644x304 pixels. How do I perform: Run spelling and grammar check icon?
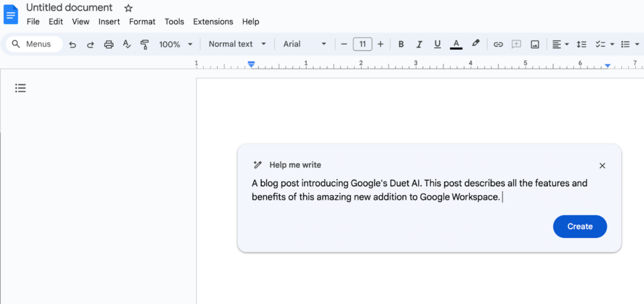(x=127, y=44)
